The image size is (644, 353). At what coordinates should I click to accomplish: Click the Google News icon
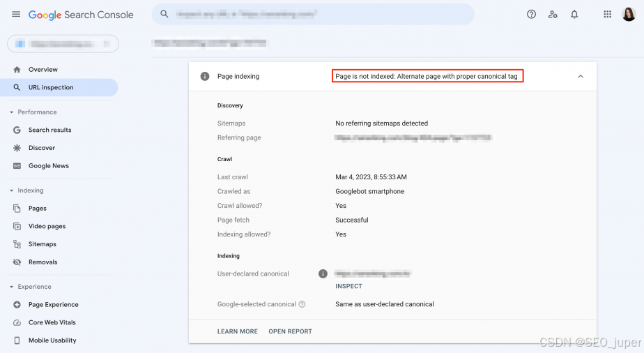17,166
